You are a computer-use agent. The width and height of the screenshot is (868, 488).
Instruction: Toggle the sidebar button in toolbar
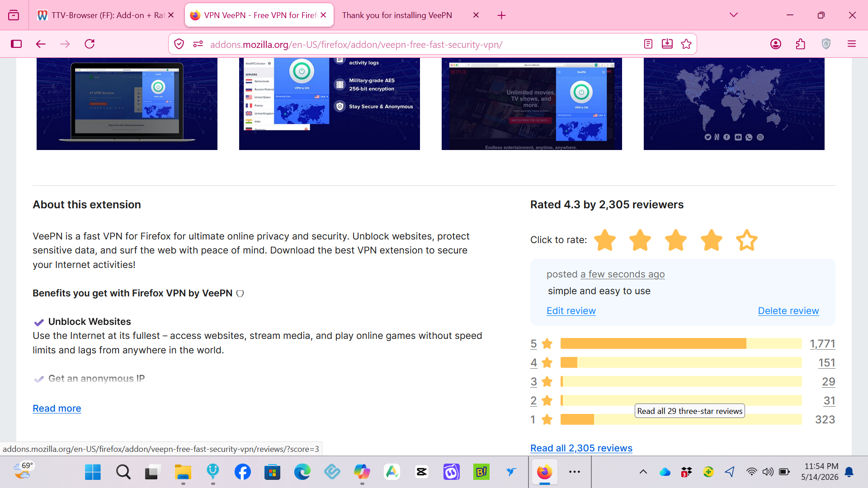(x=16, y=44)
